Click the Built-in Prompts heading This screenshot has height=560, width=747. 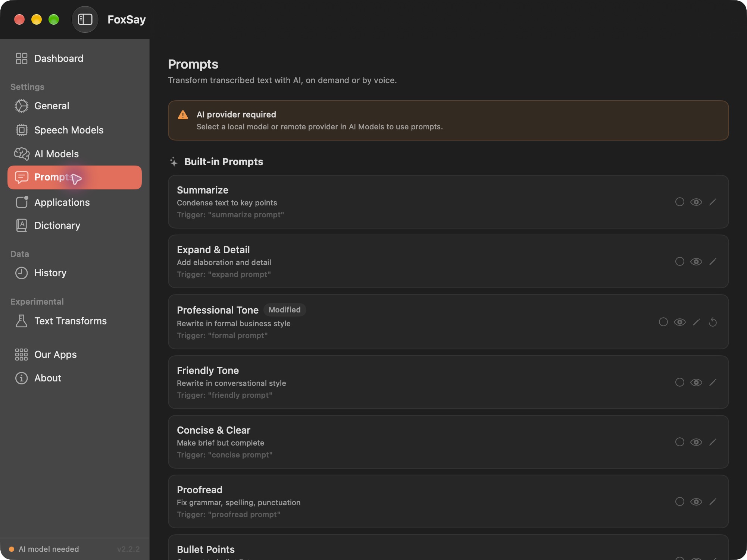(x=224, y=162)
